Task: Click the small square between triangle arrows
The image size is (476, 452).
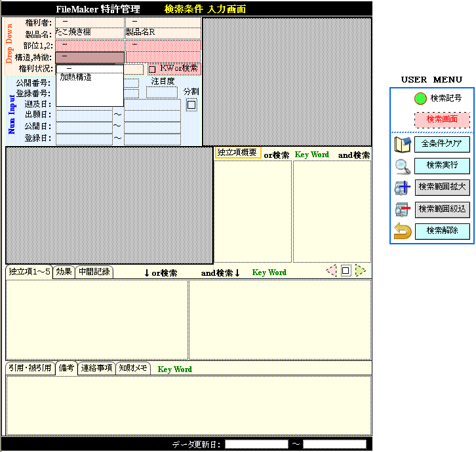Action: (x=346, y=271)
